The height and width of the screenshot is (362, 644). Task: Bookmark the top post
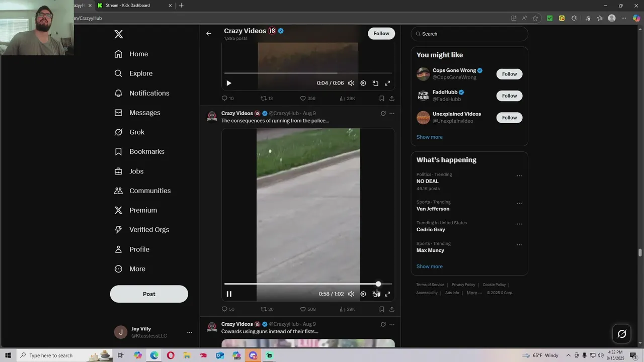[x=382, y=99]
